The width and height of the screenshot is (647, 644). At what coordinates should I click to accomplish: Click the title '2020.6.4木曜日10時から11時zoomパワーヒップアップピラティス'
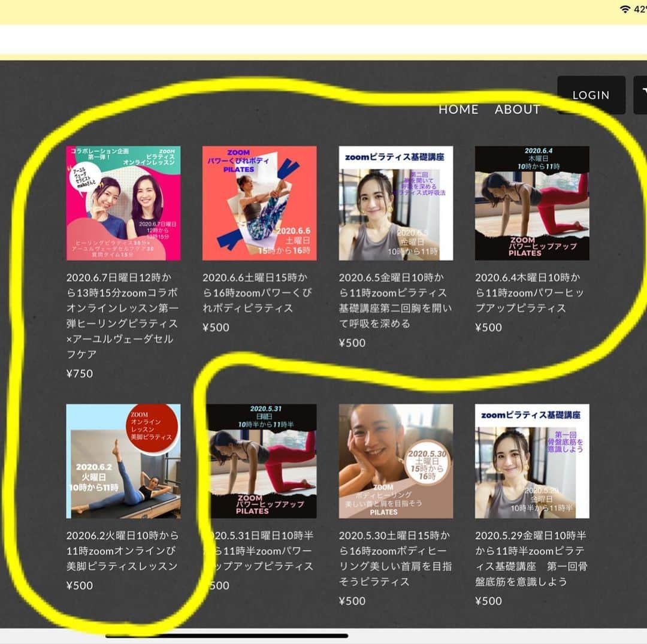tap(530, 292)
